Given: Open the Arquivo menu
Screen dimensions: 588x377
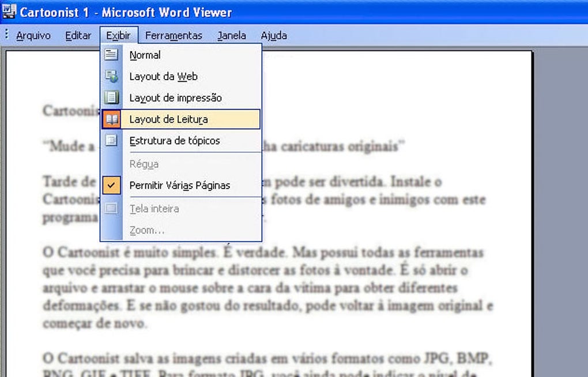Looking at the screenshot, I should coord(33,36).
